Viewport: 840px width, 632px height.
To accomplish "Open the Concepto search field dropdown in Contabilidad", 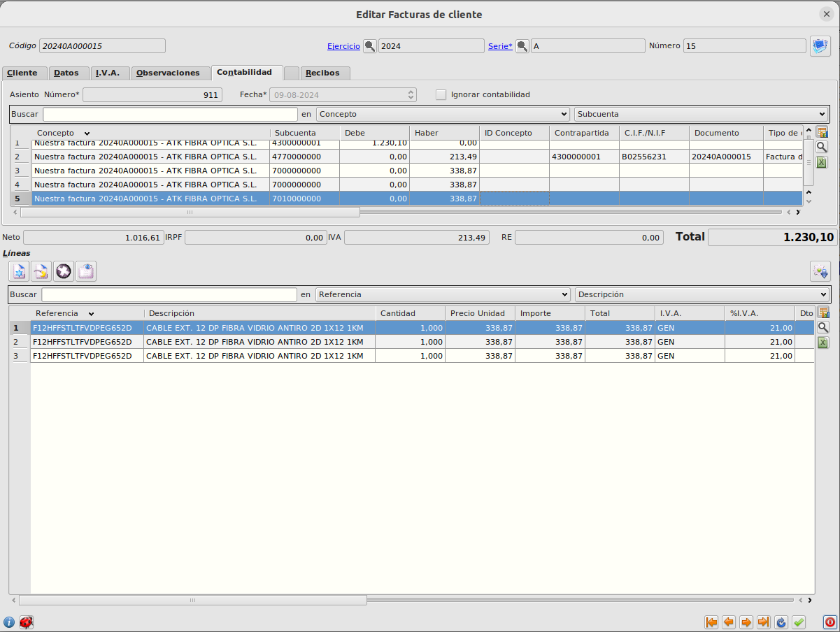I will tap(443, 114).
